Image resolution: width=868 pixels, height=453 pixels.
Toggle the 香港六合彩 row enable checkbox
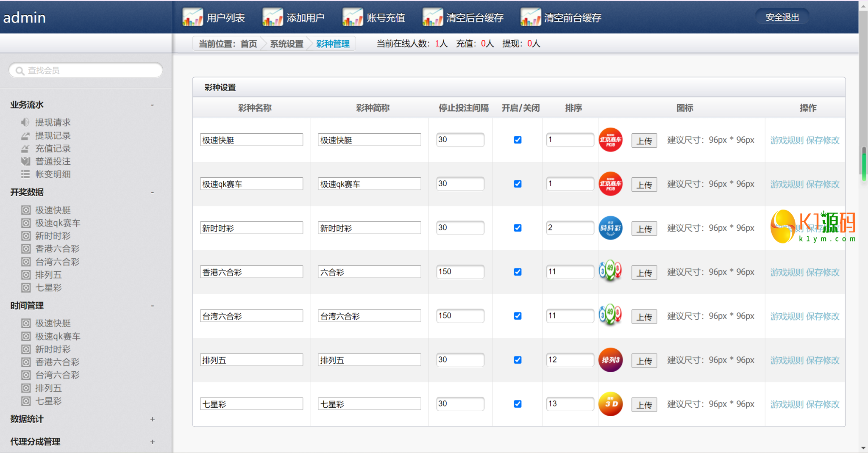click(x=517, y=272)
